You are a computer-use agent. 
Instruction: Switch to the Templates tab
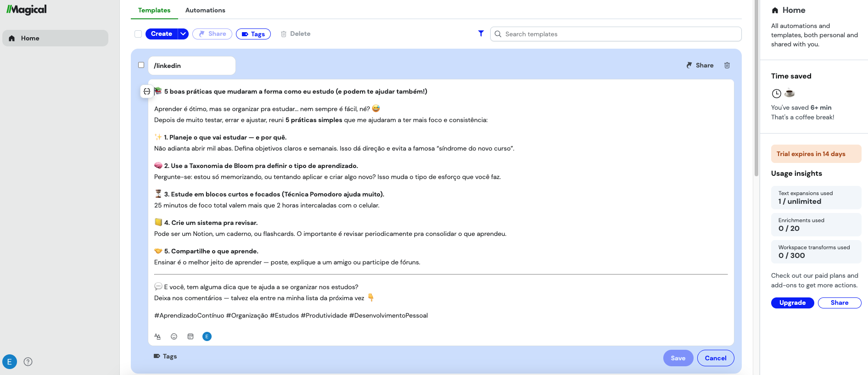tap(154, 10)
